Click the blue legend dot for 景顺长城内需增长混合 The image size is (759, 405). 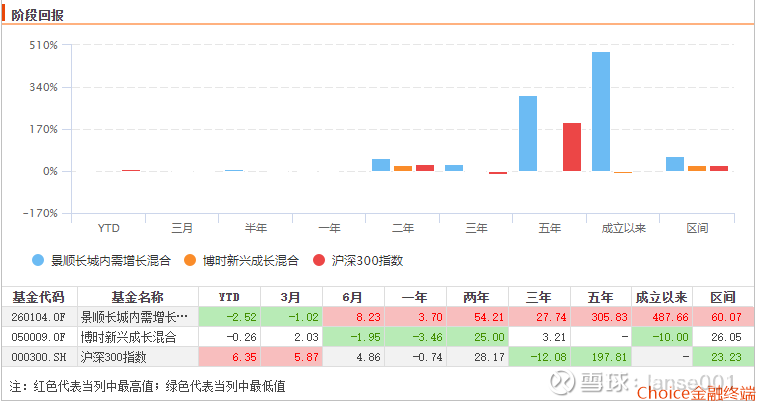coord(38,260)
